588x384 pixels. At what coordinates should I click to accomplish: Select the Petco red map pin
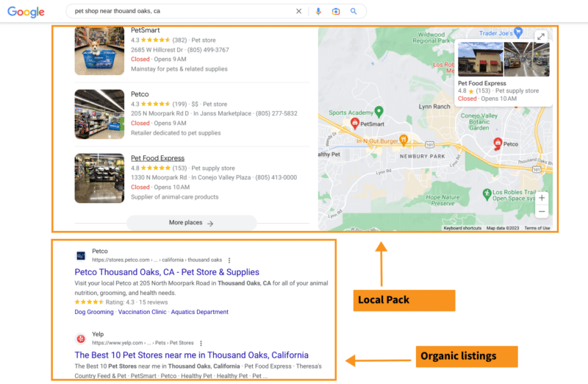498,143
